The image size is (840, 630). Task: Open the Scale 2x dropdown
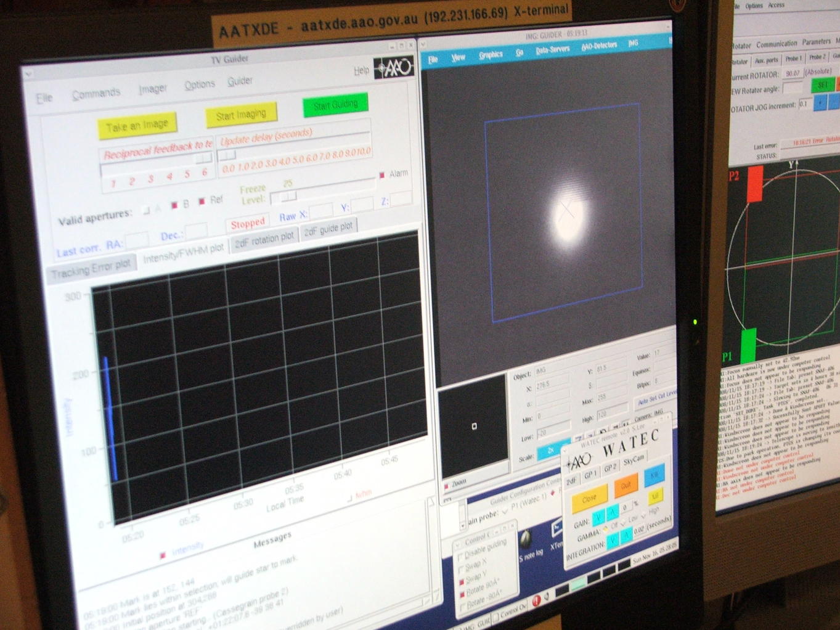[550, 451]
